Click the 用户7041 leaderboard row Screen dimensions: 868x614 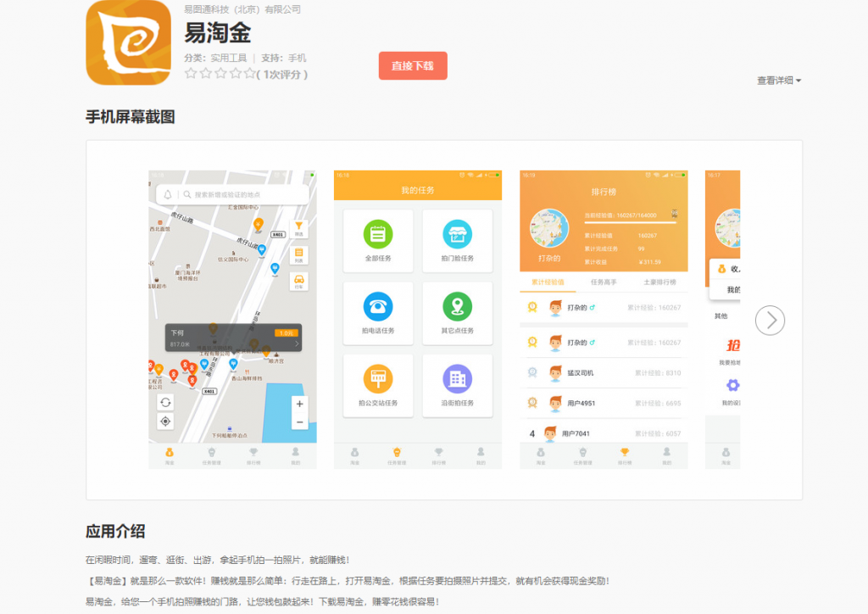pyautogui.click(x=604, y=433)
